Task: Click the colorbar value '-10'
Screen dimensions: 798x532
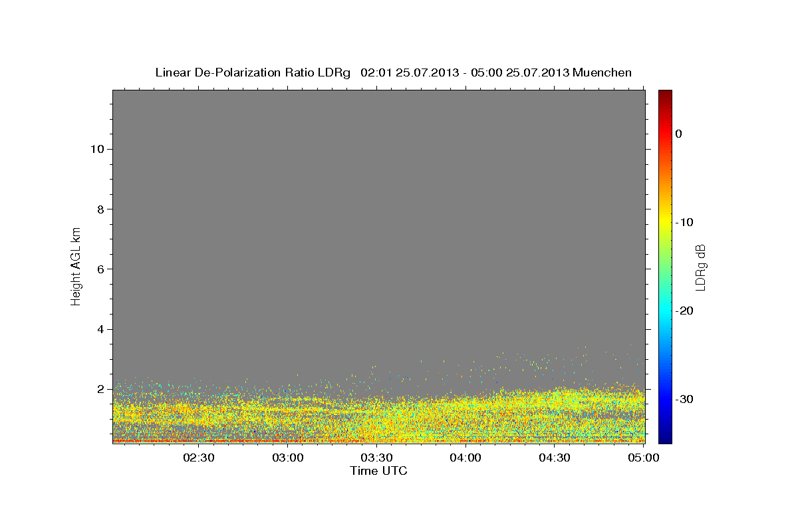Action: (x=685, y=222)
